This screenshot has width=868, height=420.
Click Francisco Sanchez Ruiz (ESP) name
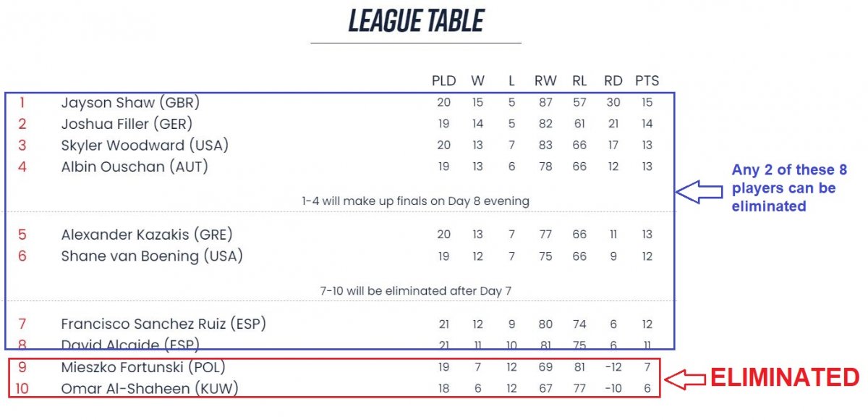(163, 324)
